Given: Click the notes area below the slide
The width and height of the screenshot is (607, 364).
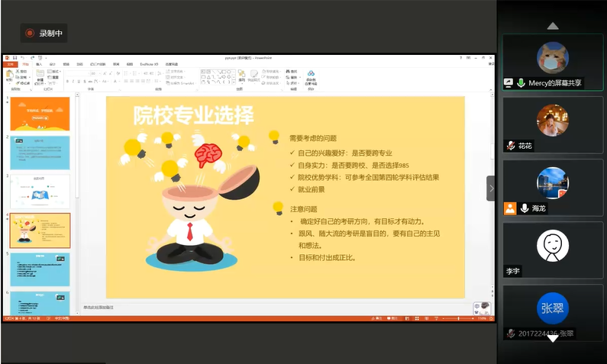Looking at the screenshot, I should [x=229, y=307].
